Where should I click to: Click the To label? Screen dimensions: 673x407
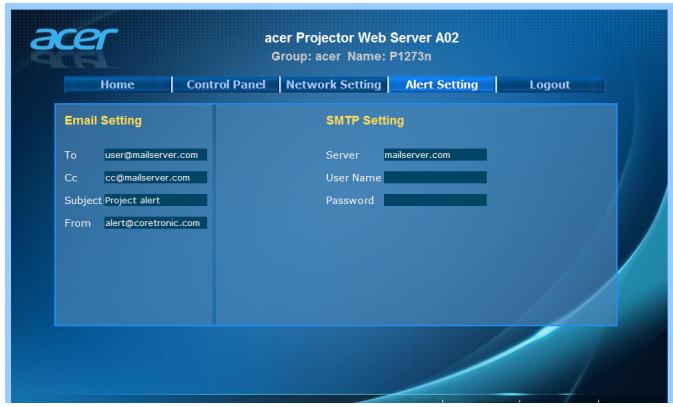(x=70, y=155)
